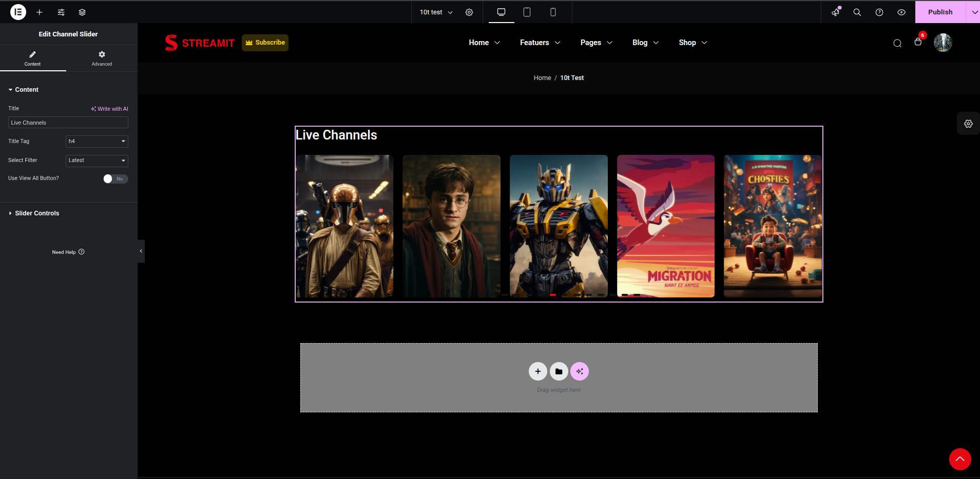Select the Harry Potter thumbnail
980x479 pixels.
pyautogui.click(x=451, y=226)
